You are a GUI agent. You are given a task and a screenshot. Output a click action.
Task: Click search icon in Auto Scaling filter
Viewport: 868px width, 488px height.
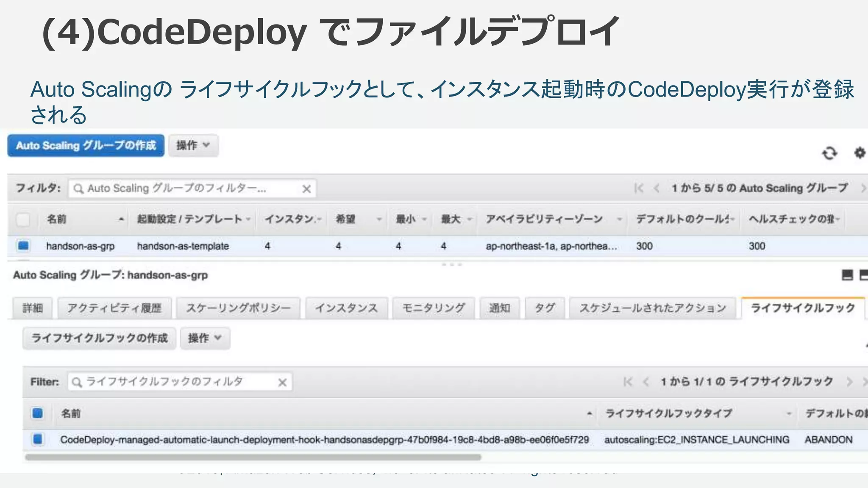click(x=78, y=189)
